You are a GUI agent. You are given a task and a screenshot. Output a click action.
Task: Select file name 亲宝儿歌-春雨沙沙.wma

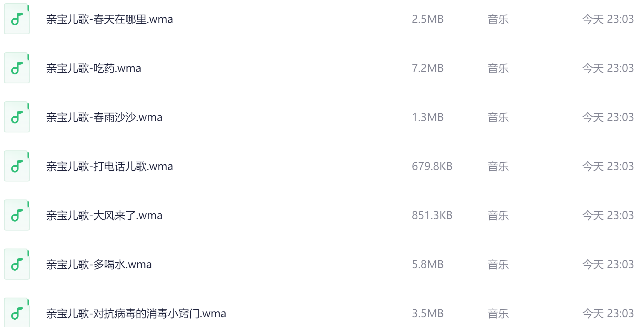[104, 117]
